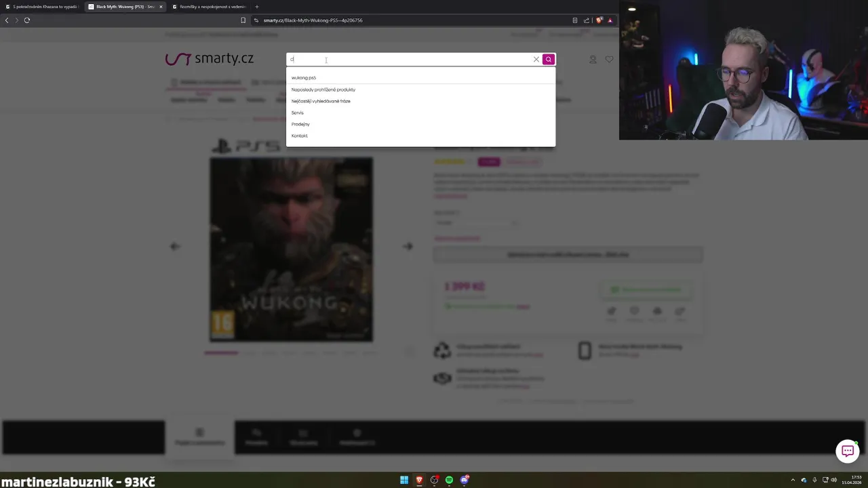Open Brave browser from taskbar
Viewport: 868px width, 488px height.
[419, 480]
